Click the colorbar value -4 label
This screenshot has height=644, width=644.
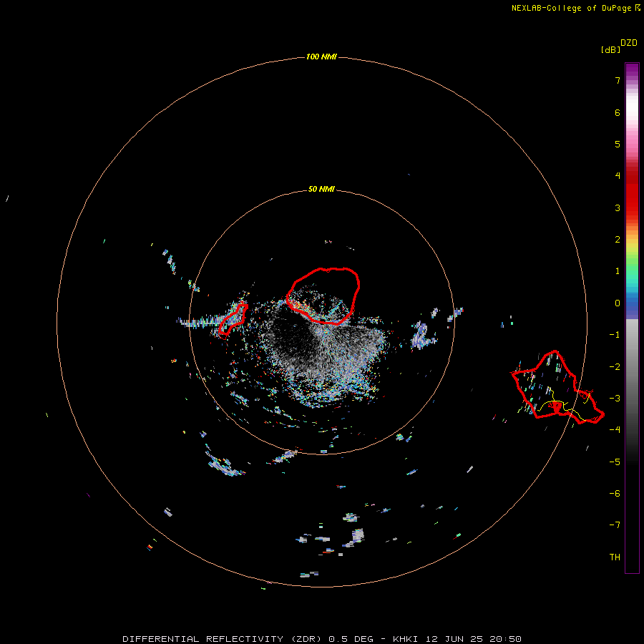point(615,429)
